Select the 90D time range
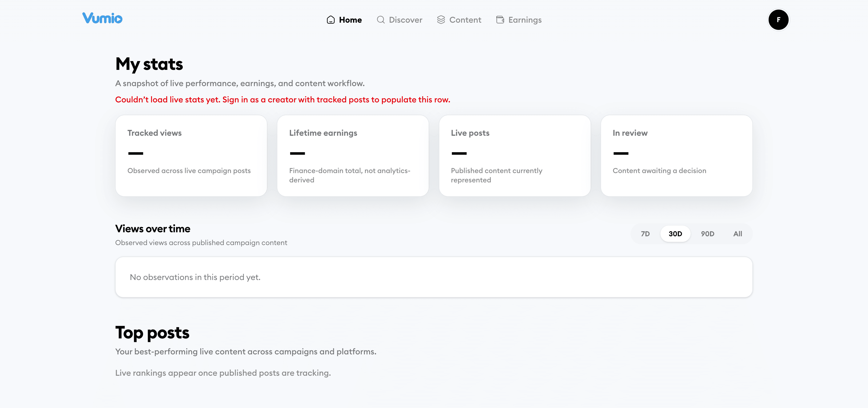Viewport: 868px width, 408px height. point(707,234)
